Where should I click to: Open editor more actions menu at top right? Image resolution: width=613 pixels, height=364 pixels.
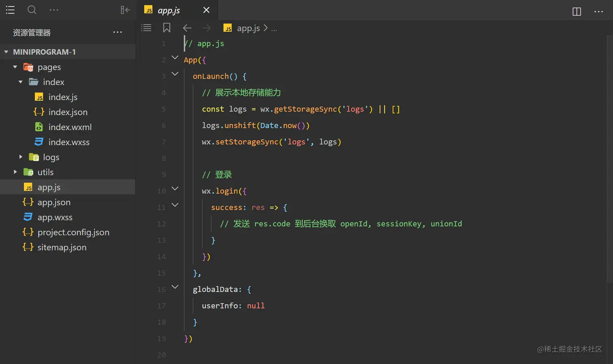pyautogui.click(x=598, y=12)
